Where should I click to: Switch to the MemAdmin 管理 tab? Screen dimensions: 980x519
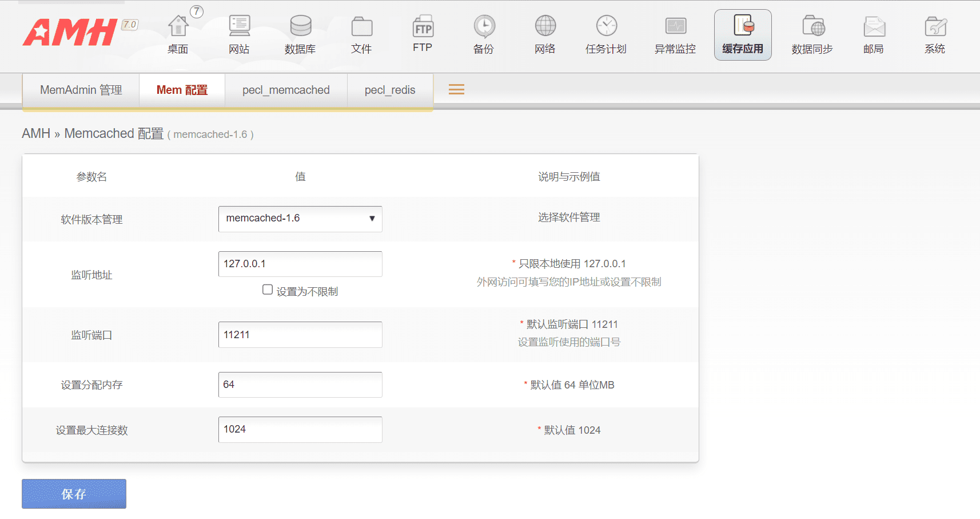coord(80,89)
